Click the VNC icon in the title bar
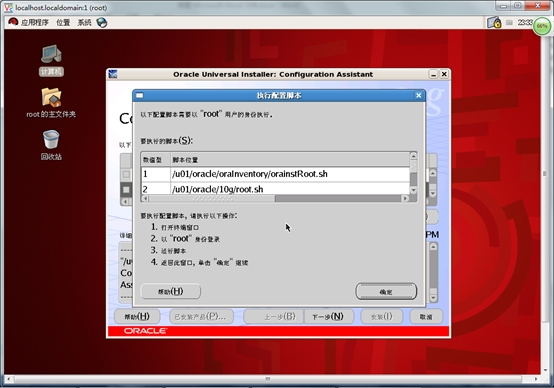This screenshot has width=554, height=388. point(8,7)
